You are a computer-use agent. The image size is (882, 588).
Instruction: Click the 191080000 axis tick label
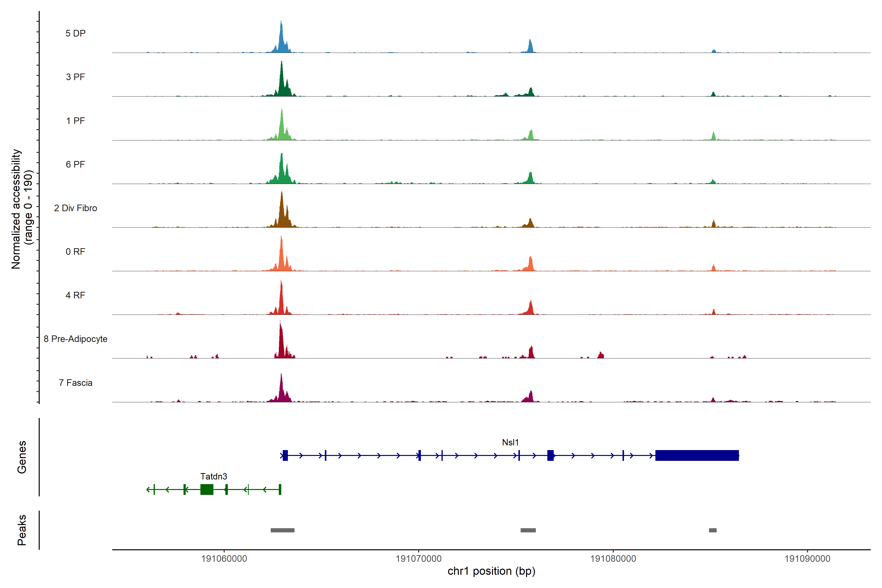point(613,559)
